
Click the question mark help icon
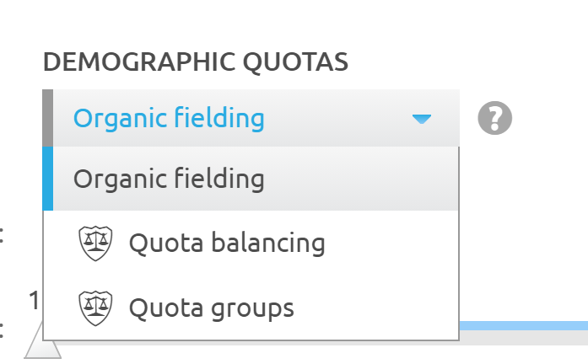pyautogui.click(x=495, y=119)
